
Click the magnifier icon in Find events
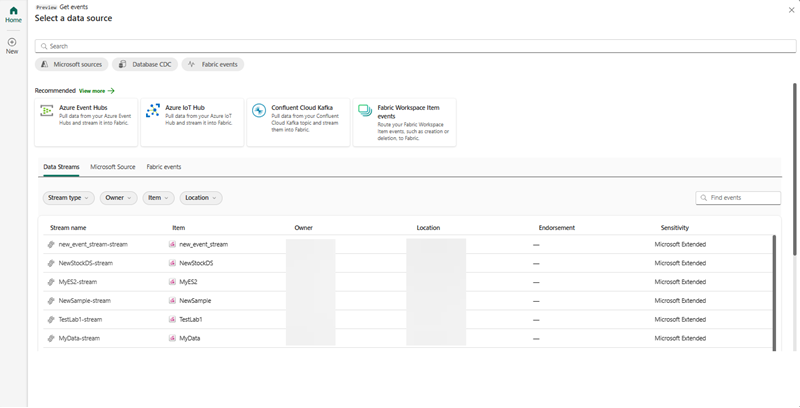coord(704,198)
